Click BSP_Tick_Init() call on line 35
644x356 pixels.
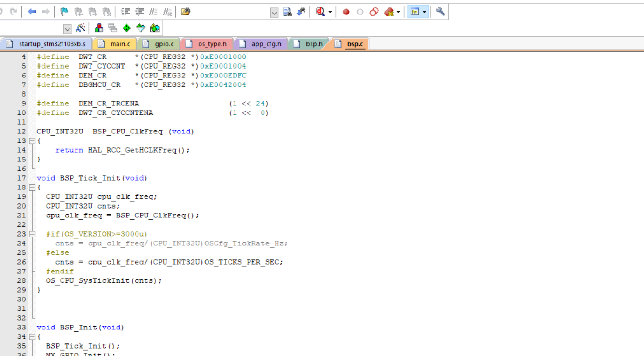pos(81,346)
